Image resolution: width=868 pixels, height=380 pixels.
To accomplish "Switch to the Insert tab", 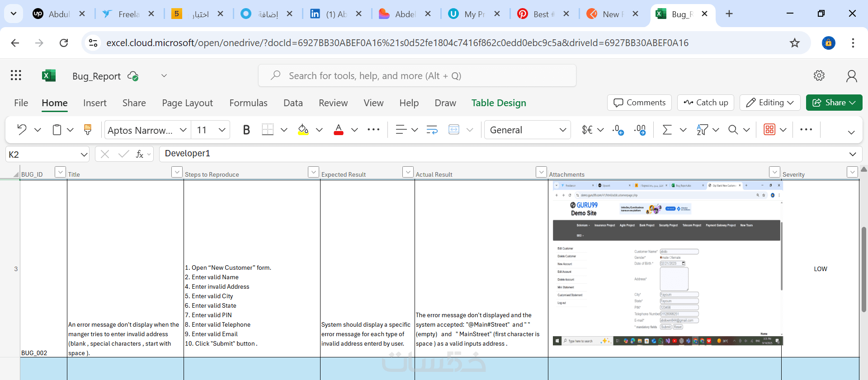I will (x=95, y=103).
